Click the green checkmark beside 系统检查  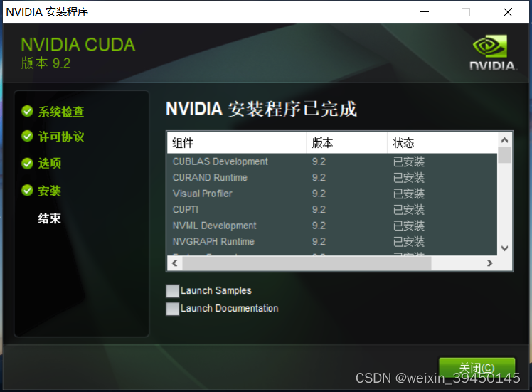coord(27,111)
